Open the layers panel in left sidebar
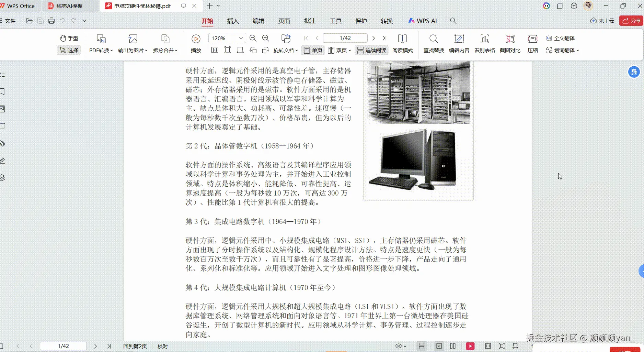The width and height of the screenshot is (644, 352). [2, 177]
